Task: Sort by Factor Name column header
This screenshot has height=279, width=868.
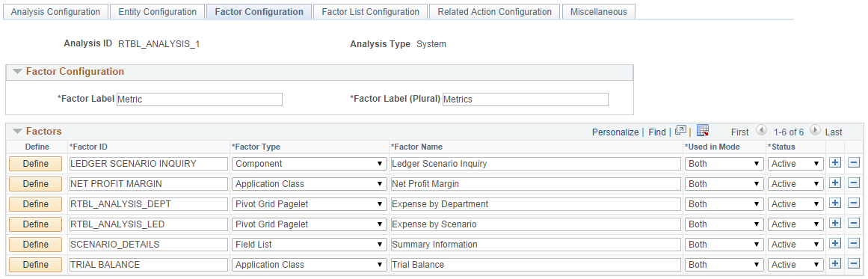Action: tap(416, 147)
